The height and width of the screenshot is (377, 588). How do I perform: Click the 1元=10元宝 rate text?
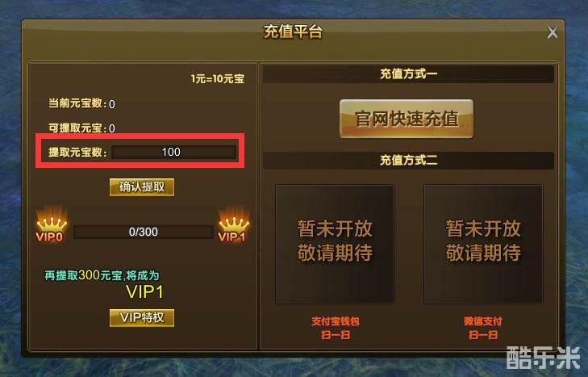tap(218, 79)
